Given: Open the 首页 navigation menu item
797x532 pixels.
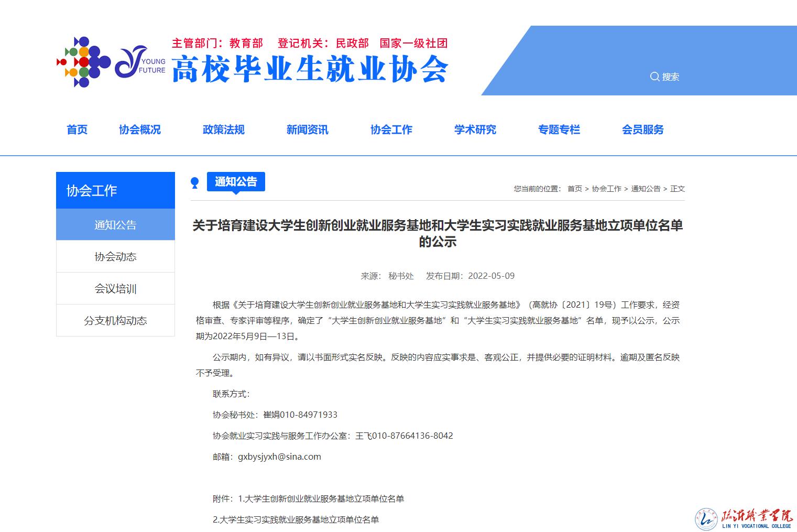Looking at the screenshot, I should [77, 129].
